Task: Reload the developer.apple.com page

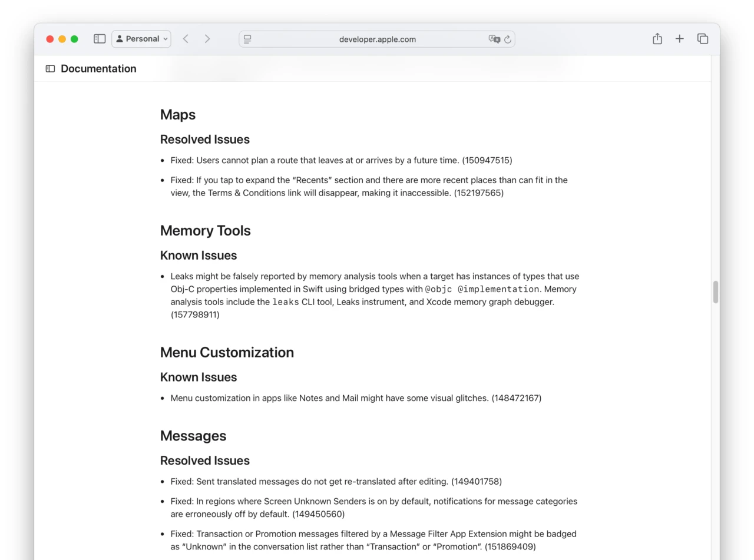Action: (507, 39)
